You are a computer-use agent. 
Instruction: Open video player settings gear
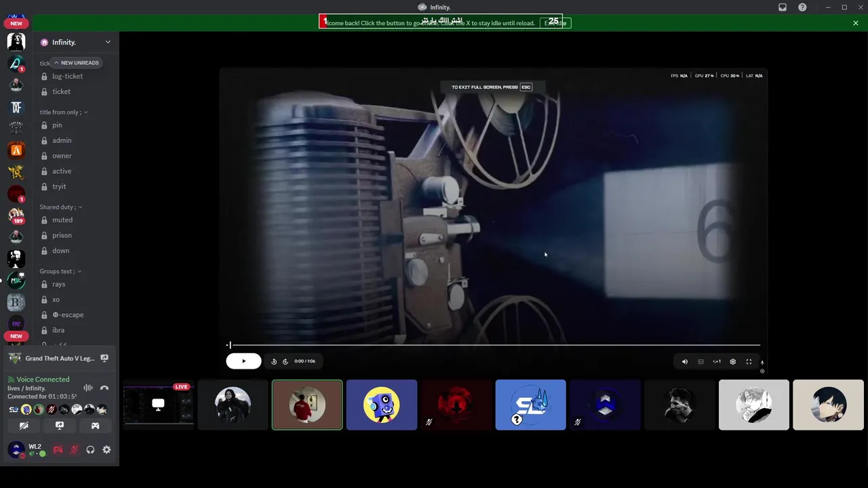[732, 362]
